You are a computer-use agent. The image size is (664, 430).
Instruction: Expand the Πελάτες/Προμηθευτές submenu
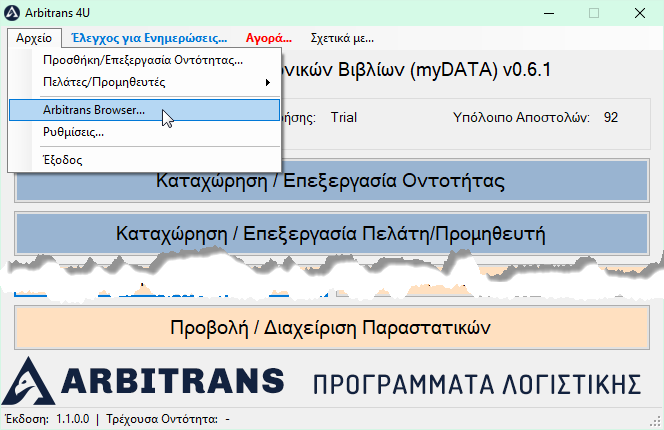click(144, 82)
